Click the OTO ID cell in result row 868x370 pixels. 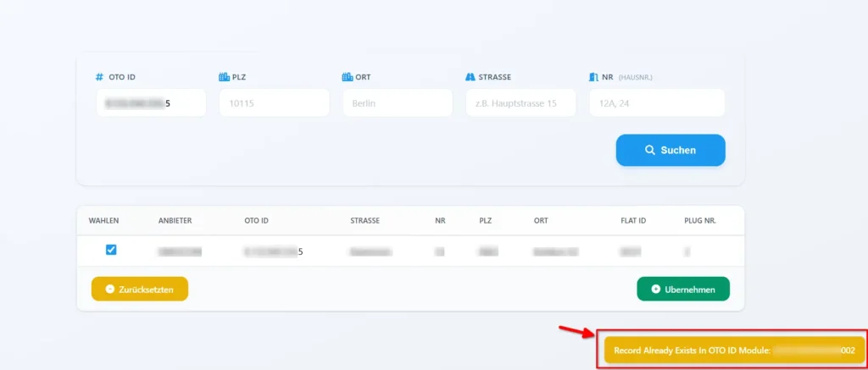click(x=274, y=252)
